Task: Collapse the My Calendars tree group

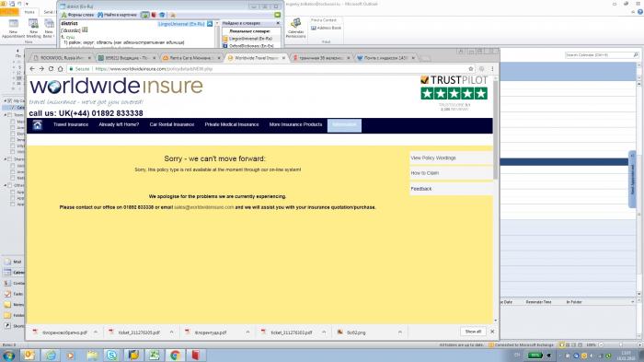Action: [x=6, y=100]
